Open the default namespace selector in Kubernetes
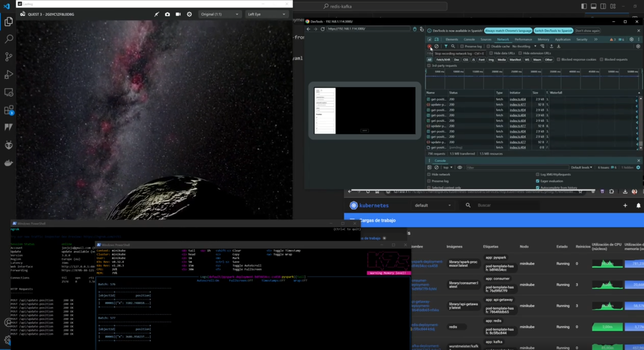The width and height of the screenshot is (644, 350). point(432,205)
